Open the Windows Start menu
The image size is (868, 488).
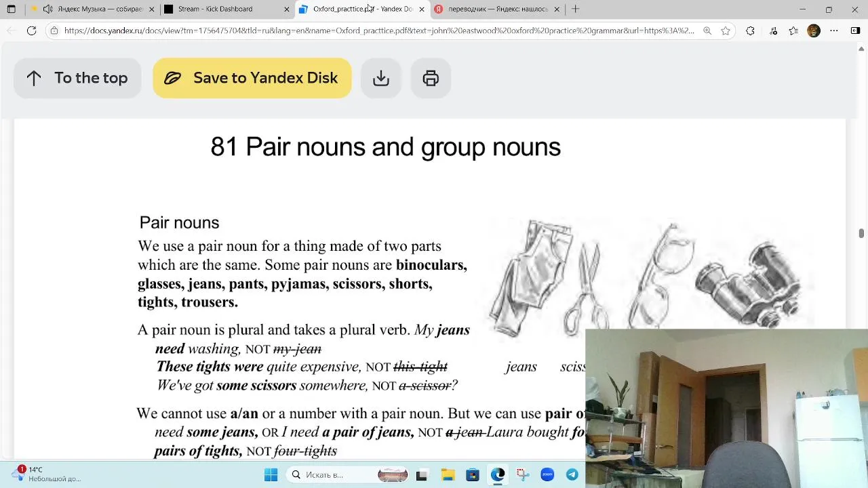click(271, 474)
